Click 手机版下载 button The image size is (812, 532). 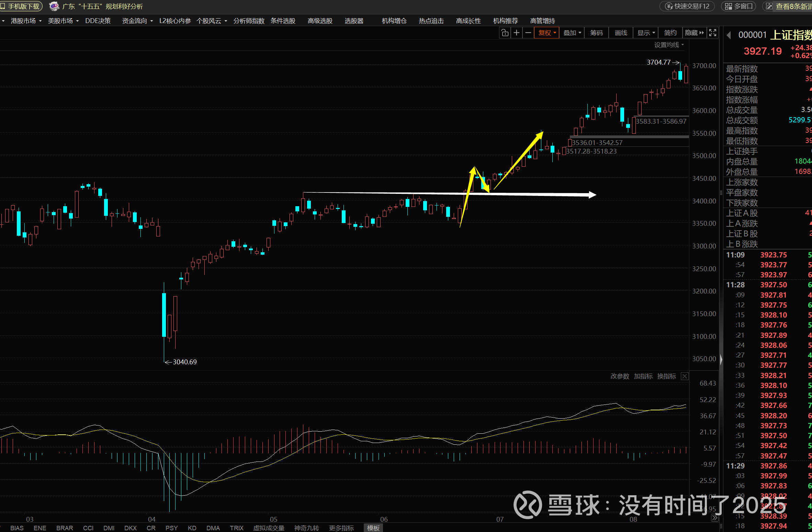[21, 6]
